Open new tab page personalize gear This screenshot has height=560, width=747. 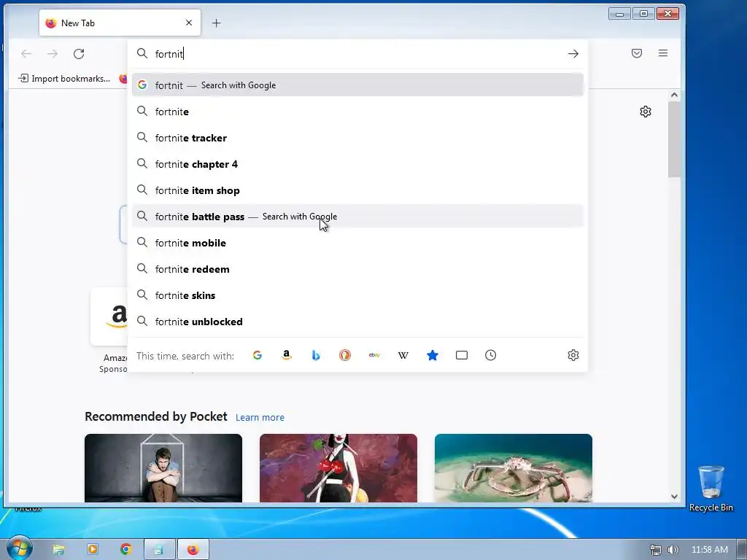tap(646, 112)
